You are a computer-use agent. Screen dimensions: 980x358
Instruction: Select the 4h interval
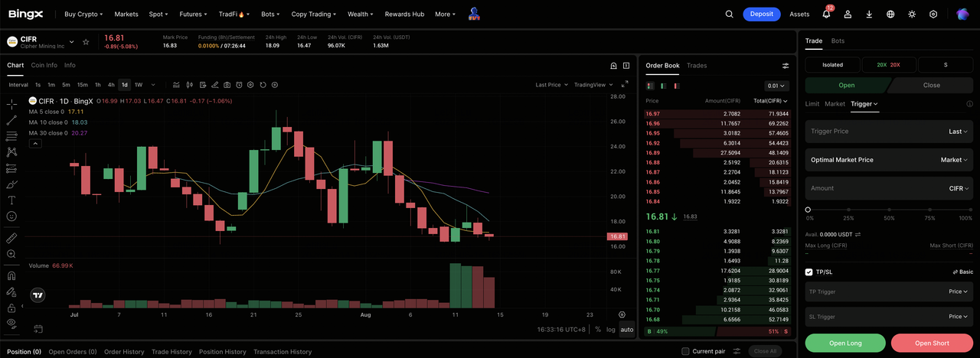111,85
